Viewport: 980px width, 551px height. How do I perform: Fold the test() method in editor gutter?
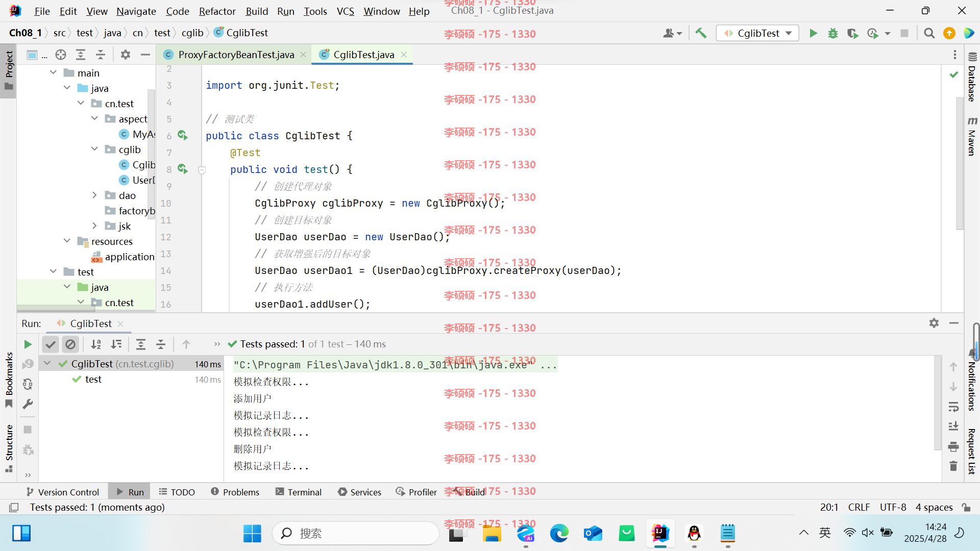coord(202,170)
